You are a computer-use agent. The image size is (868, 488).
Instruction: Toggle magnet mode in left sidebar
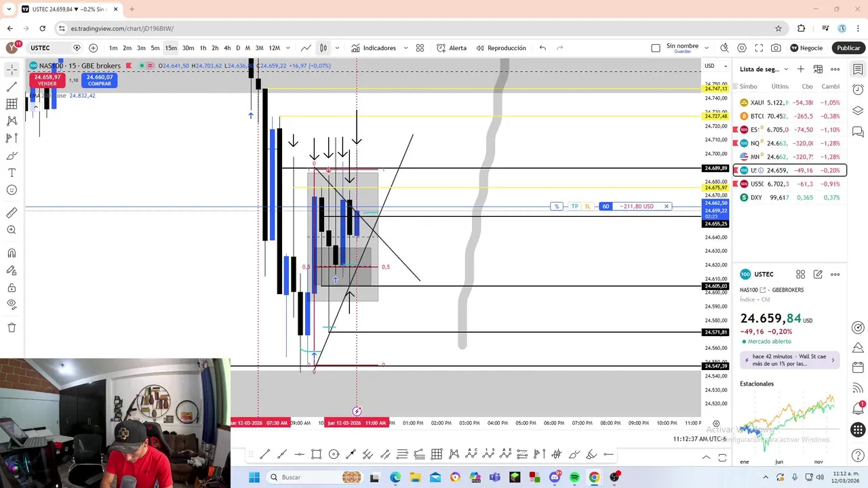click(12, 253)
